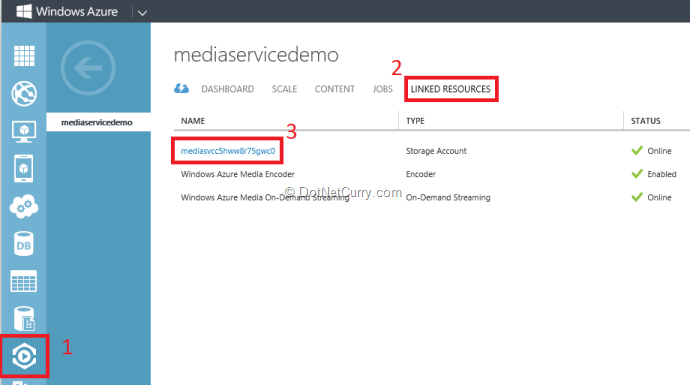The image size is (690, 385).
Task: Select the Windows Azure Media Encoder row
Action: point(431,174)
